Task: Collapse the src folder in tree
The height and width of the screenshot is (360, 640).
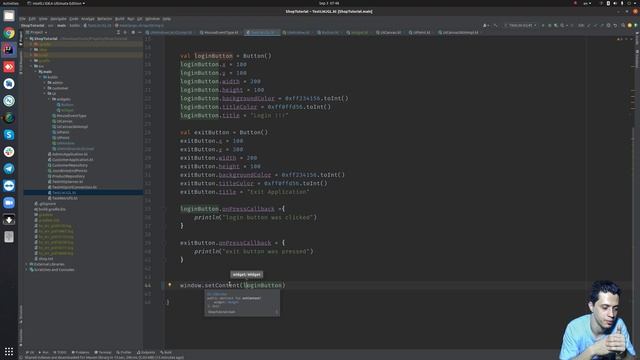Action: [x=31, y=66]
